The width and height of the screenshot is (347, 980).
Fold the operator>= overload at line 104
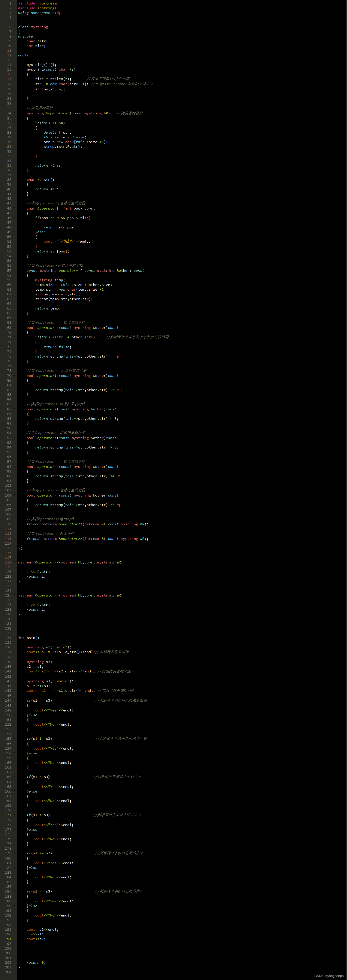[14, 495]
